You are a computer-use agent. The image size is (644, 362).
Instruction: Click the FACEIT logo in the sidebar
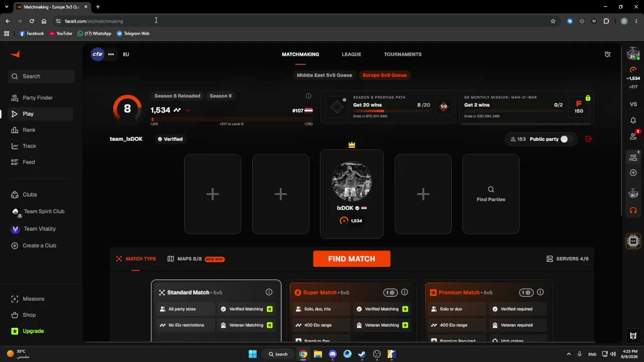point(15,54)
